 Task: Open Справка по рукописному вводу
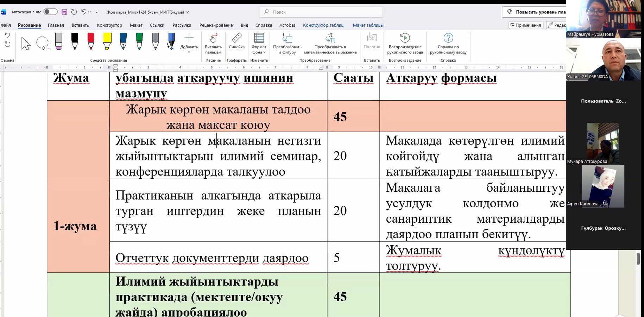click(x=448, y=44)
